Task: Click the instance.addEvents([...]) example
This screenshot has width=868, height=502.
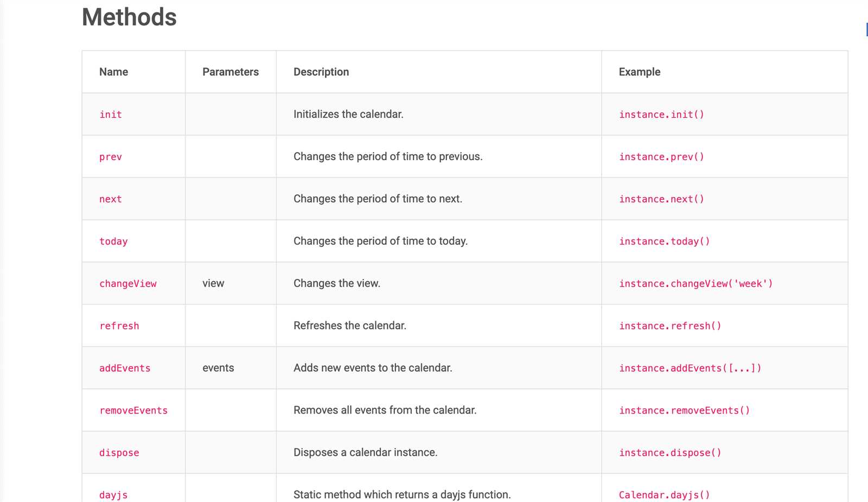Action: [690, 368]
